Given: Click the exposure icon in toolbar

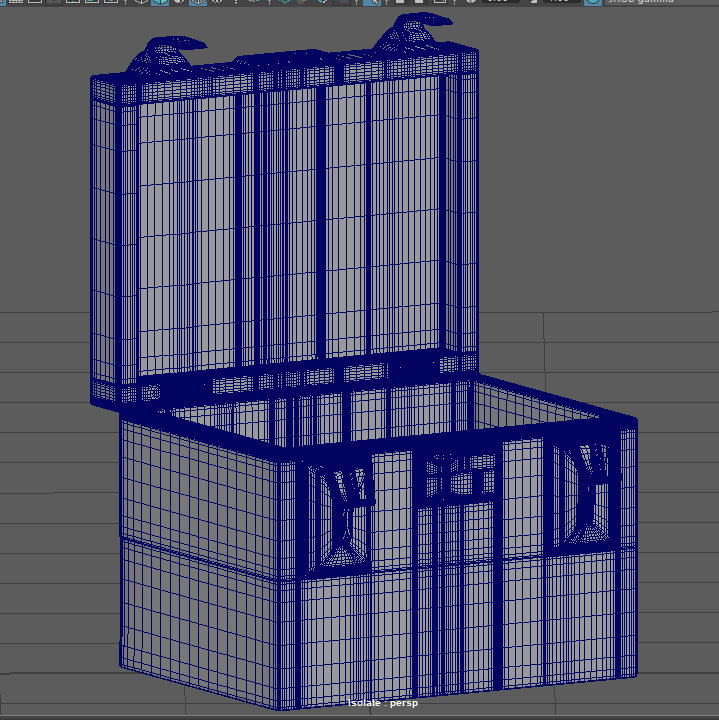Looking at the screenshot, I should point(469,2).
